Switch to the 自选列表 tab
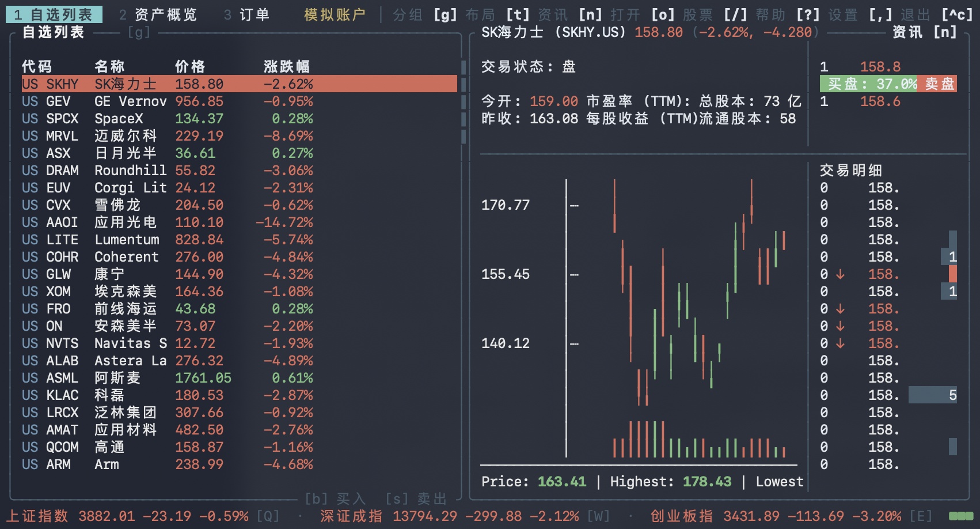The width and height of the screenshot is (980, 529). 54,14
